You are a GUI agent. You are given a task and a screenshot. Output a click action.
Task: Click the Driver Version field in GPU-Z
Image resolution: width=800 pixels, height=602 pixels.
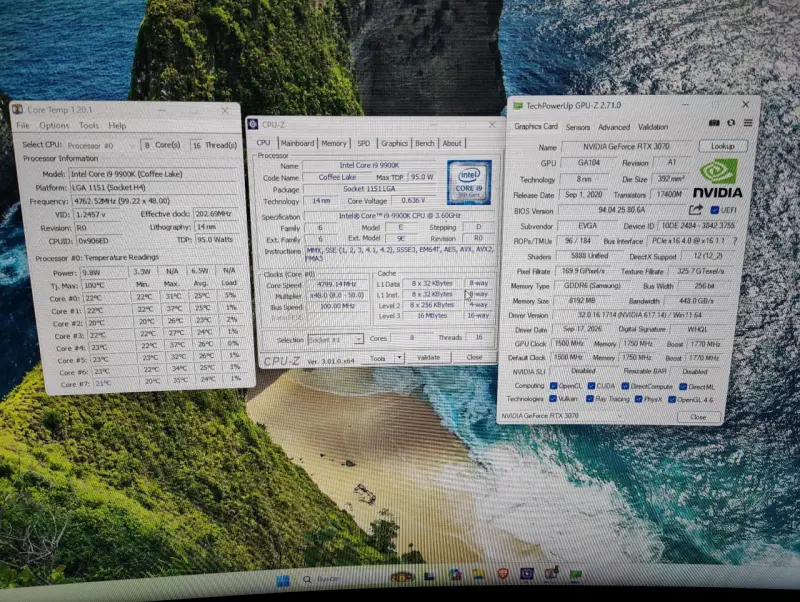pyautogui.click(x=639, y=315)
